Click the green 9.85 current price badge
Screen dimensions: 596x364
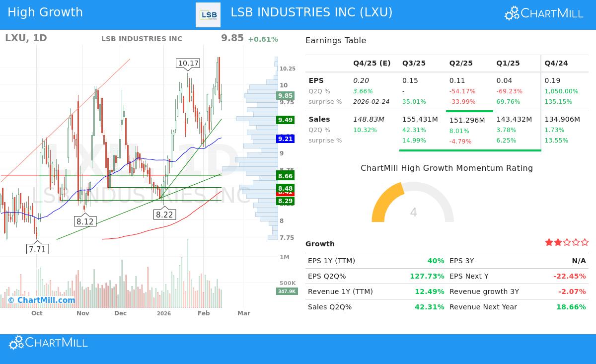coord(284,95)
